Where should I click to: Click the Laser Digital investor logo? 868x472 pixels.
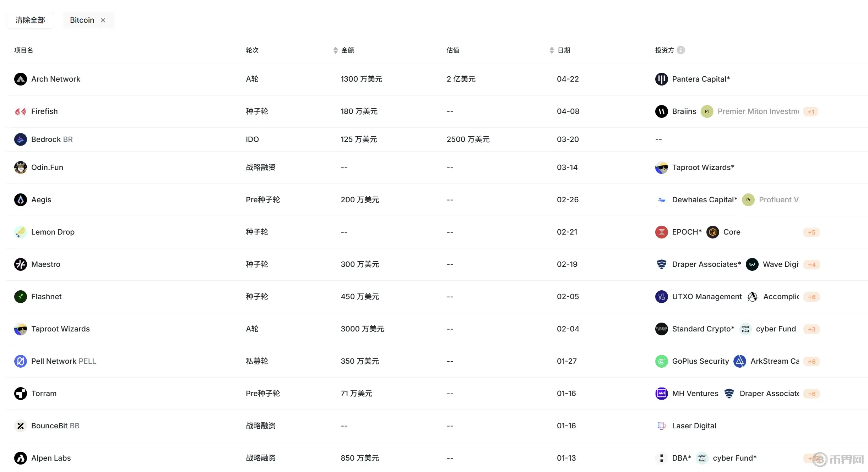[x=662, y=426]
